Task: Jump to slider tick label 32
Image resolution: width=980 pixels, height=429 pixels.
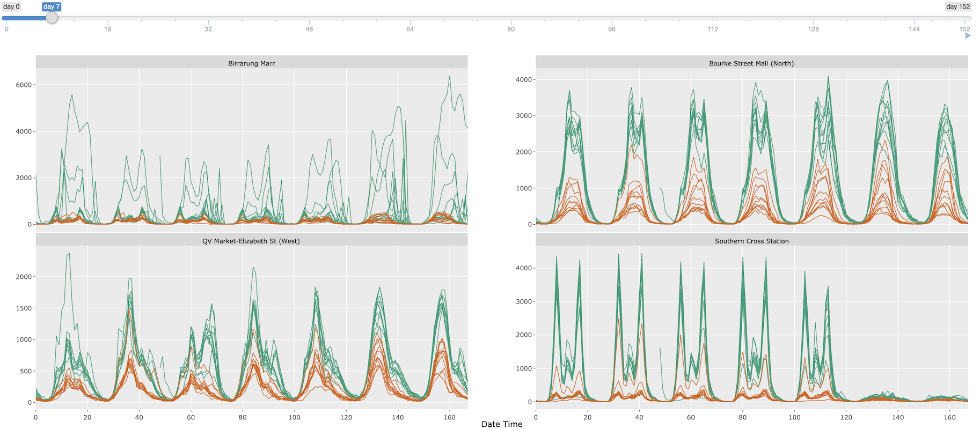Action: (x=208, y=29)
